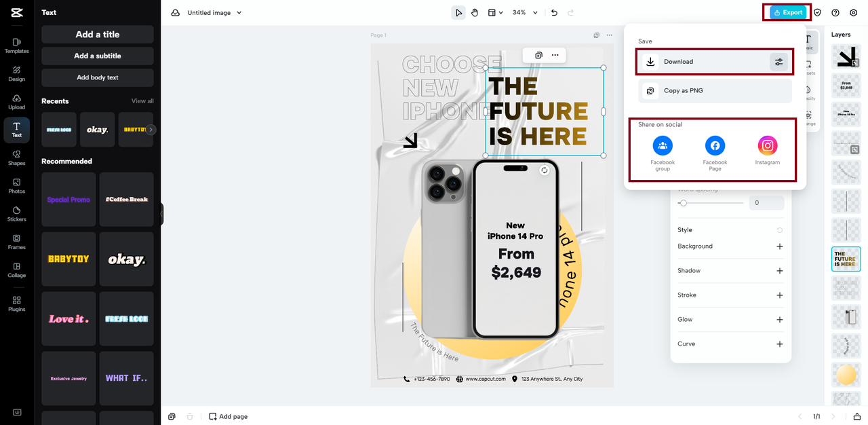
Task: Open the Photos sidebar panel
Action: tap(17, 186)
